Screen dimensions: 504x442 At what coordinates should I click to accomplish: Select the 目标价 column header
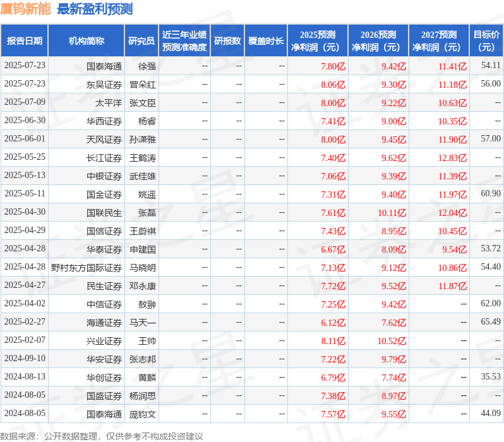pyautogui.click(x=487, y=41)
